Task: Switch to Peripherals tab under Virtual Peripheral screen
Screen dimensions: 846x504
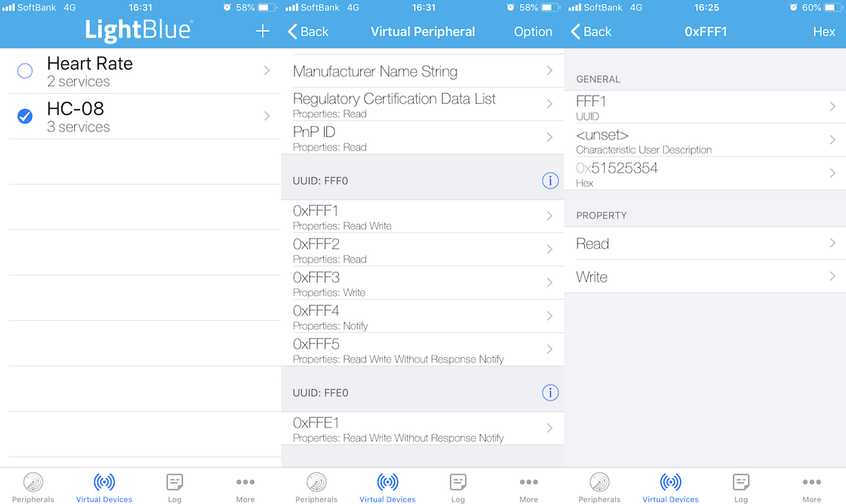Action: (316, 487)
